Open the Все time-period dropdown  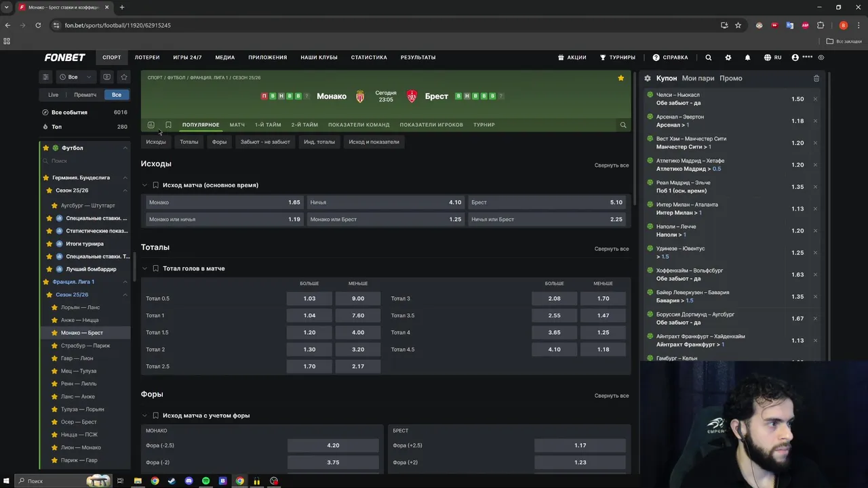(x=75, y=77)
